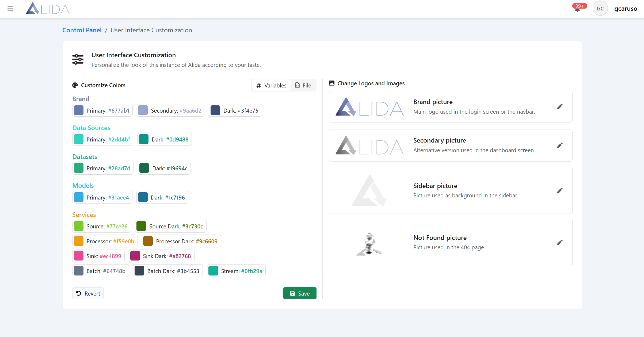
Task: Click the Brand picture logo thumbnail
Action: pos(369,107)
